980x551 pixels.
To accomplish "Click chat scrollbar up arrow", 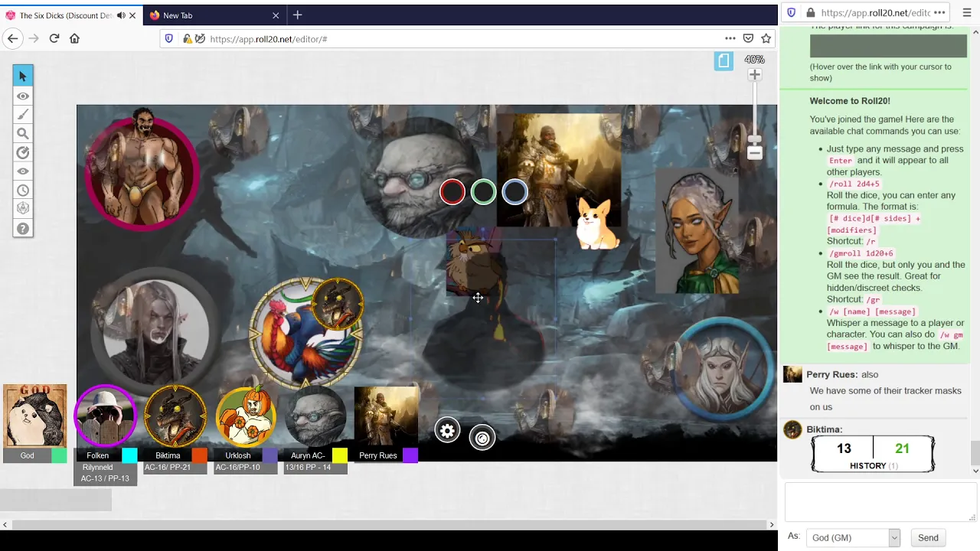I will (975, 32).
